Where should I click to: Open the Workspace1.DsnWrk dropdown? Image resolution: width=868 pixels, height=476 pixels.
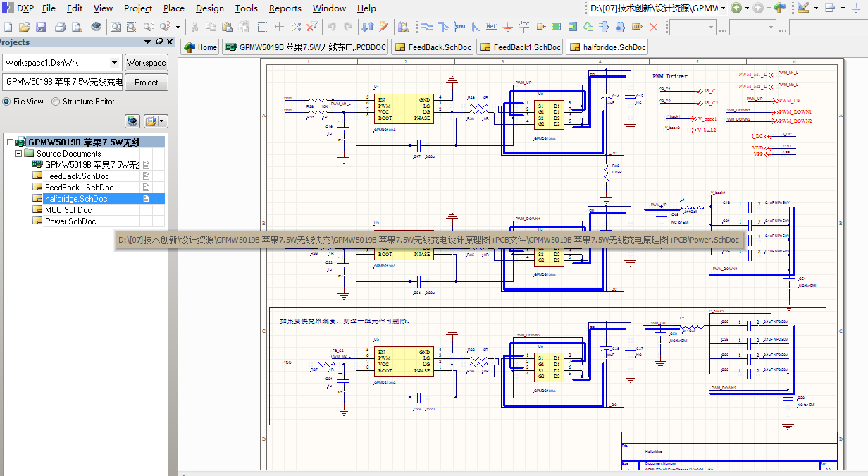pos(115,63)
